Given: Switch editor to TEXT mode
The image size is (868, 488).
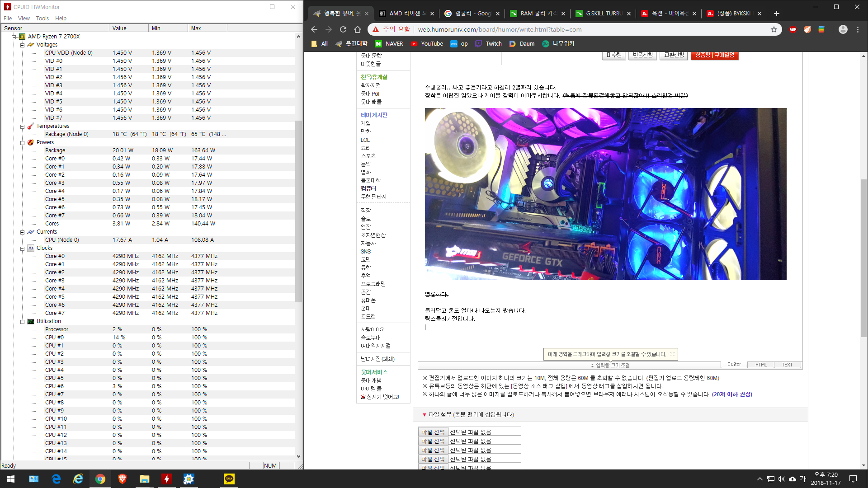Looking at the screenshot, I should coord(787,365).
